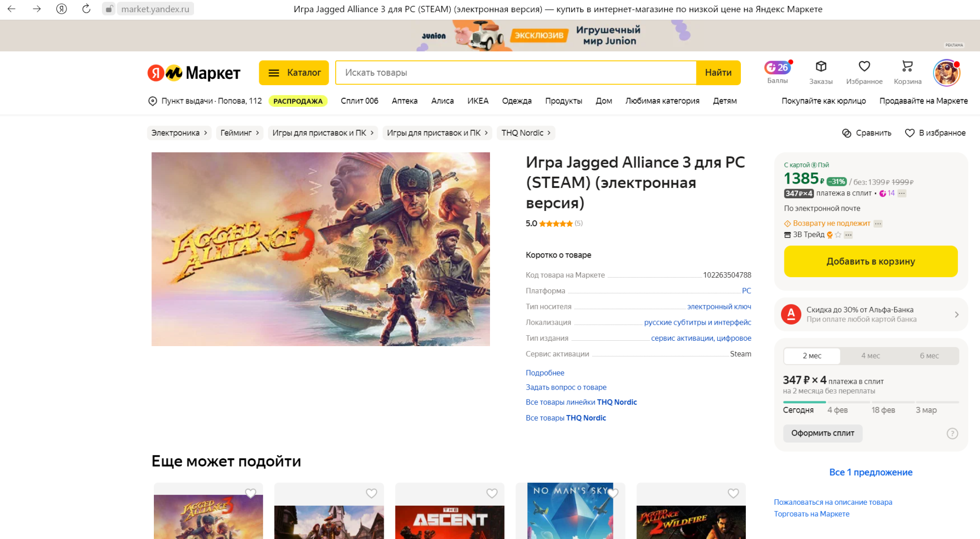Open the Catalog menu button
This screenshot has height=539, width=980.
tap(294, 72)
